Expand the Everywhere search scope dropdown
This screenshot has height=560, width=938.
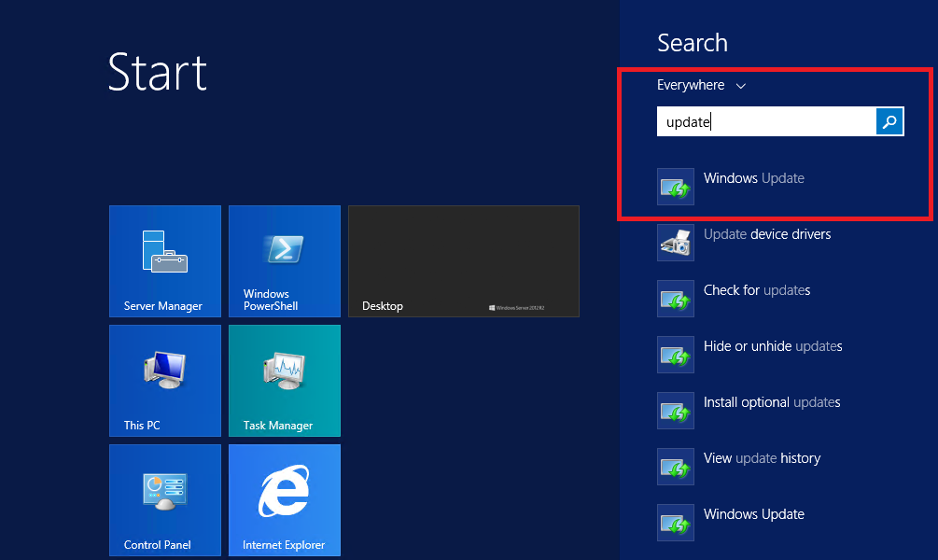tap(701, 85)
